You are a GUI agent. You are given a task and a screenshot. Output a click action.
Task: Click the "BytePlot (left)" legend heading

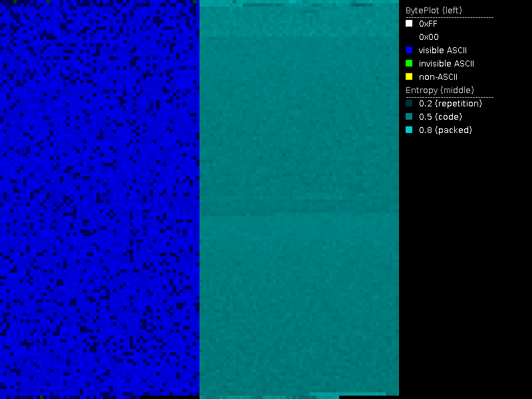coord(434,10)
